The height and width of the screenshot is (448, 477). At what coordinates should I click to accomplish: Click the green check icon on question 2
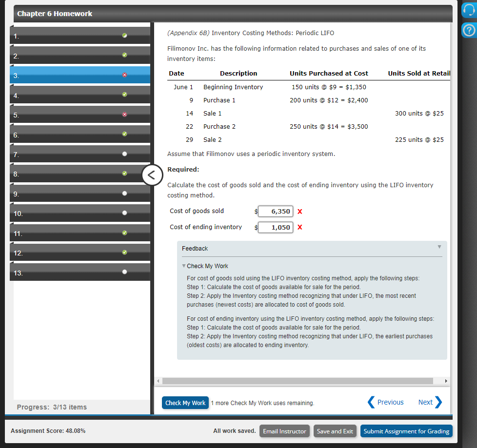coord(124,55)
